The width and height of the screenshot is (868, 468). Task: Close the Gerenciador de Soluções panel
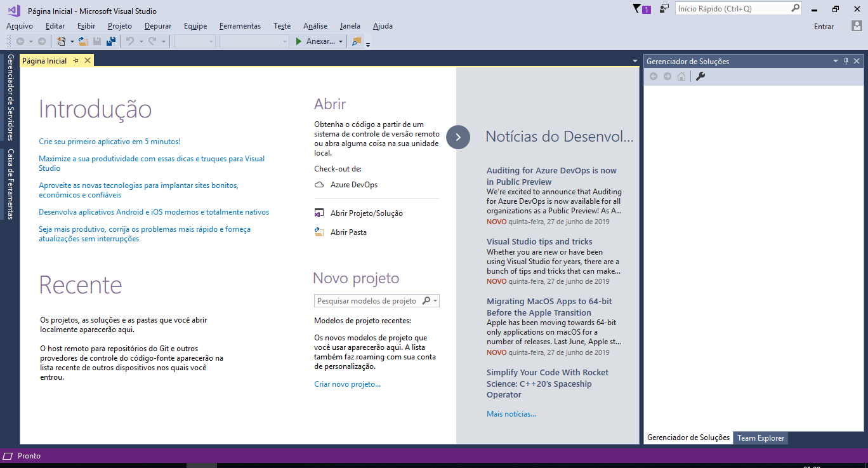tap(857, 61)
